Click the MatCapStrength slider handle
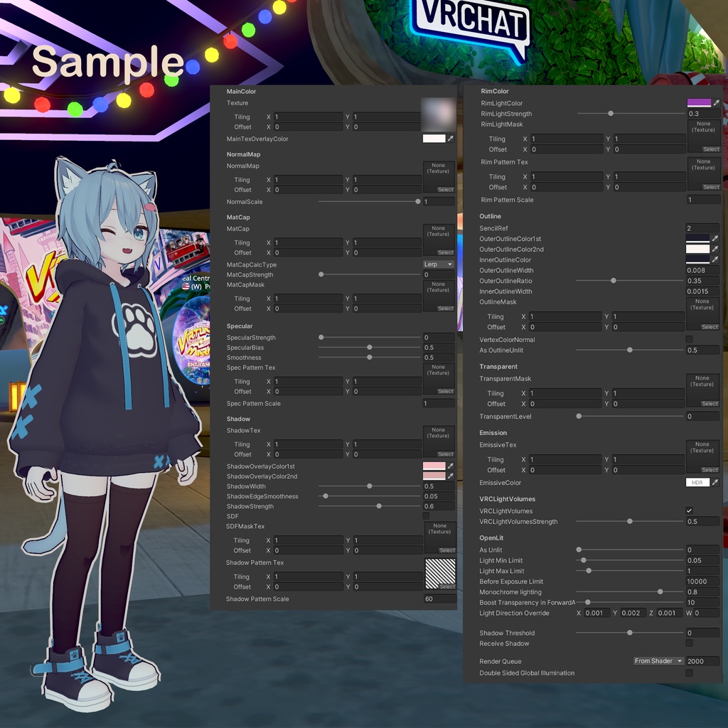The image size is (728, 728). click(321, 274)
